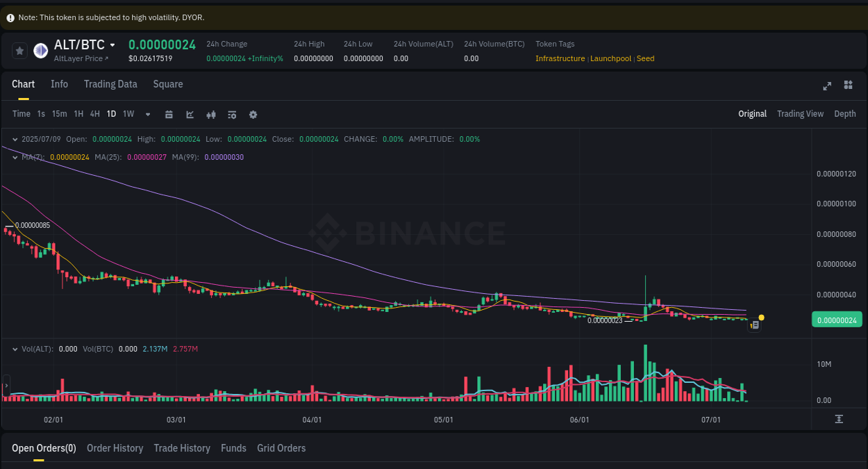Switch to the Trading Data tab
868x469 pixels.
click(110, 84)
